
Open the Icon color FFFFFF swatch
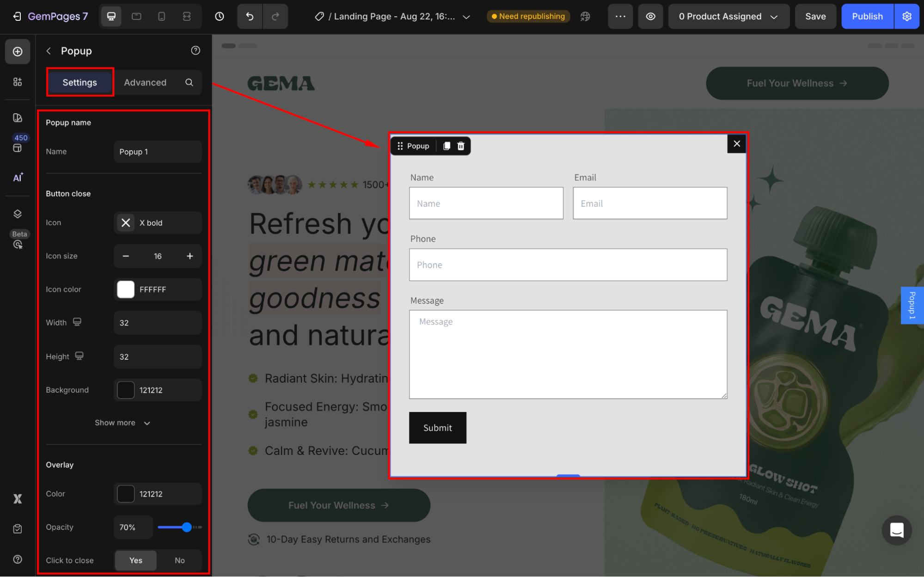click(126, 289)
